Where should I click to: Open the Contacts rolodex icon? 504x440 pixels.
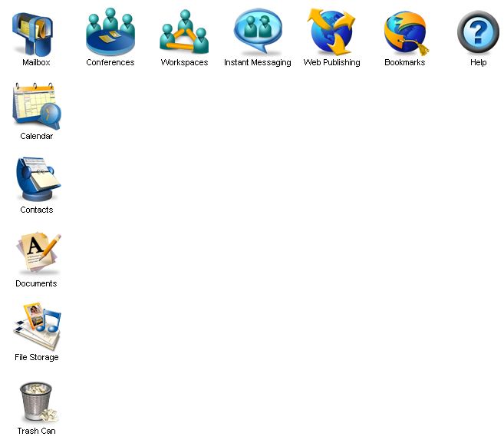tap(38, 179)
